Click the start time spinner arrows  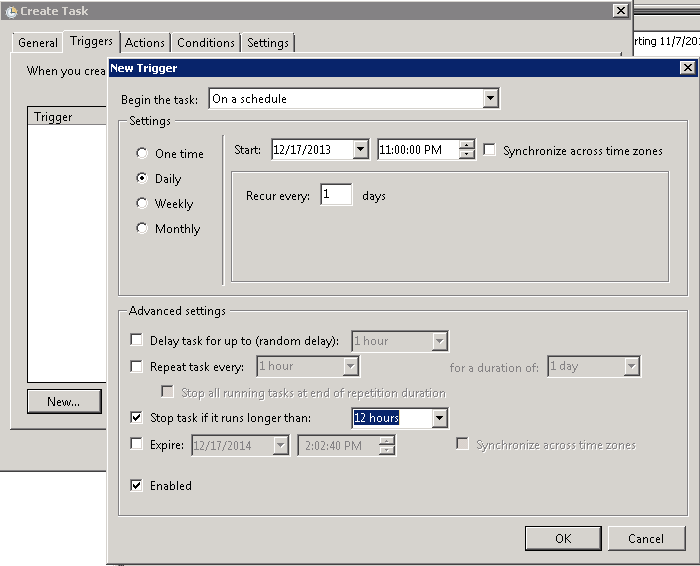tap(467, 150)
